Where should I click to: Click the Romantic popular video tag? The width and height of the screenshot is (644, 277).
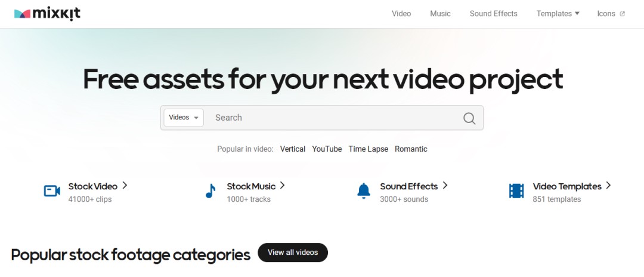(x=411, y=149)
